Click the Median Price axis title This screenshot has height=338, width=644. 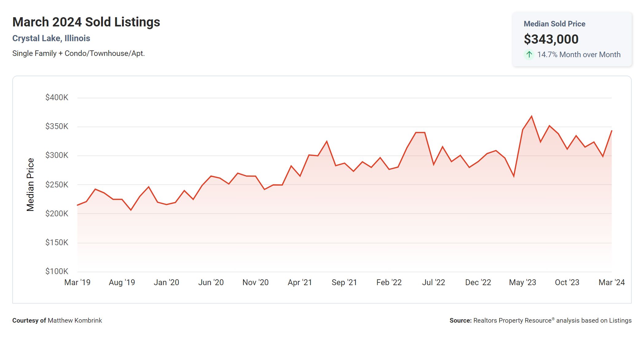tap(30, 185)
